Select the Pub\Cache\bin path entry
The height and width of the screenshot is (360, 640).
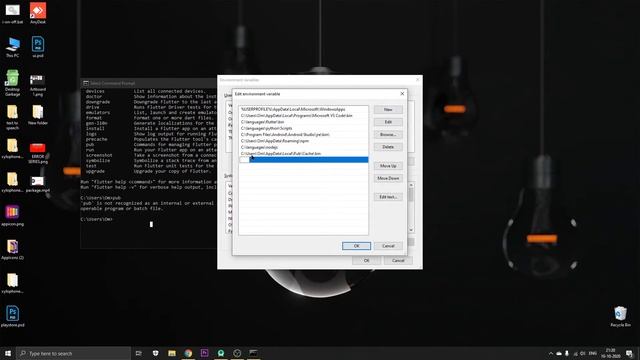tap(303, 153)
